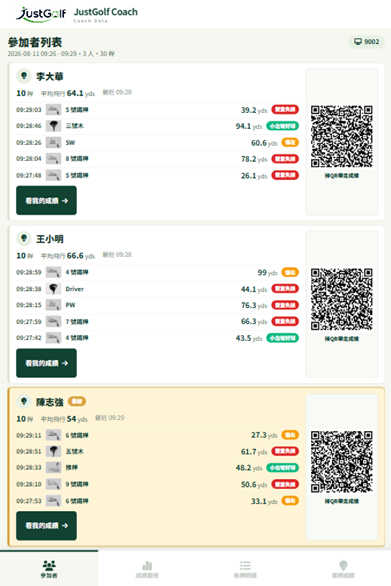The image size is (391, 586).
Task: Click the club icon in the 09:27:59 row
Action: (x=53, y=321)
